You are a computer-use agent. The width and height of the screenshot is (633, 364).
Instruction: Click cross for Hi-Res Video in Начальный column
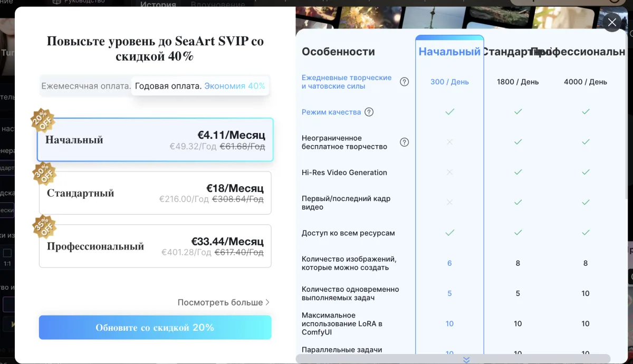449,173
